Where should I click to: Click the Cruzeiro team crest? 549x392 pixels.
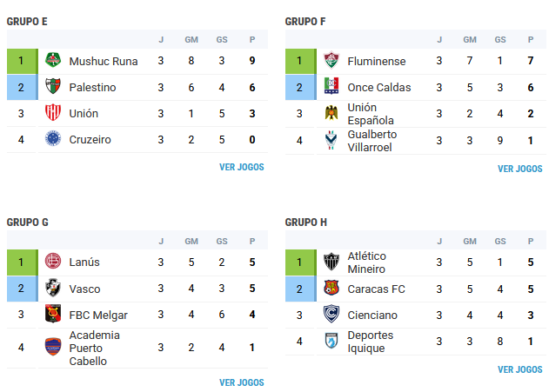54,139
